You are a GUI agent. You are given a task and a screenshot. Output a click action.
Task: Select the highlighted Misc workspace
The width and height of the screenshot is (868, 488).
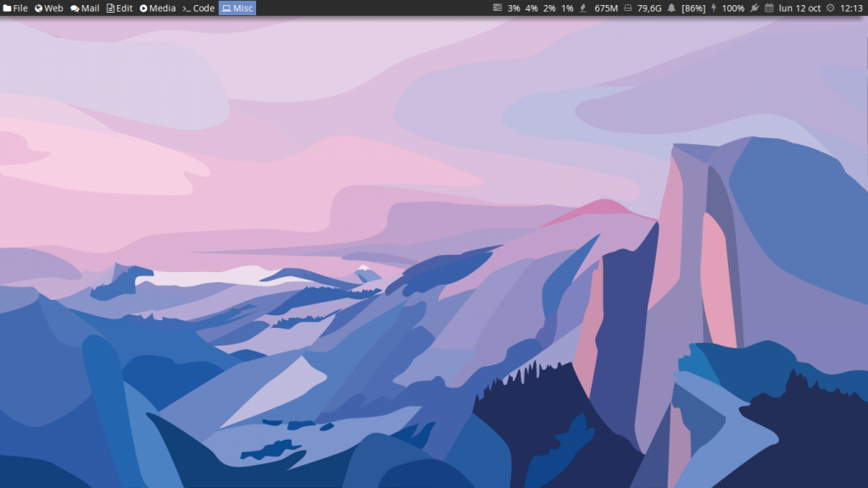[237, 8]
